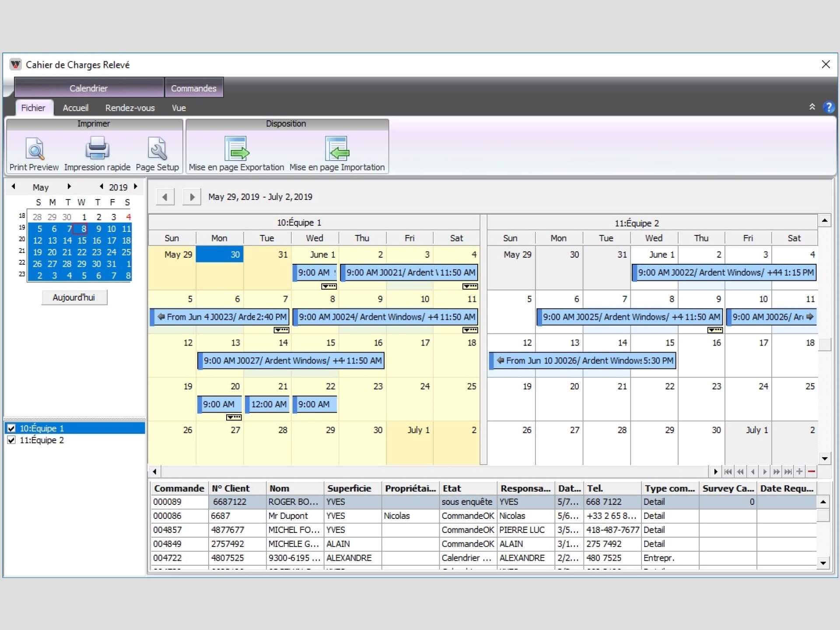Expand more appointments under Tue June 7 Équipe 1
The height and width of the screenshot is (630, 840).
282,330
